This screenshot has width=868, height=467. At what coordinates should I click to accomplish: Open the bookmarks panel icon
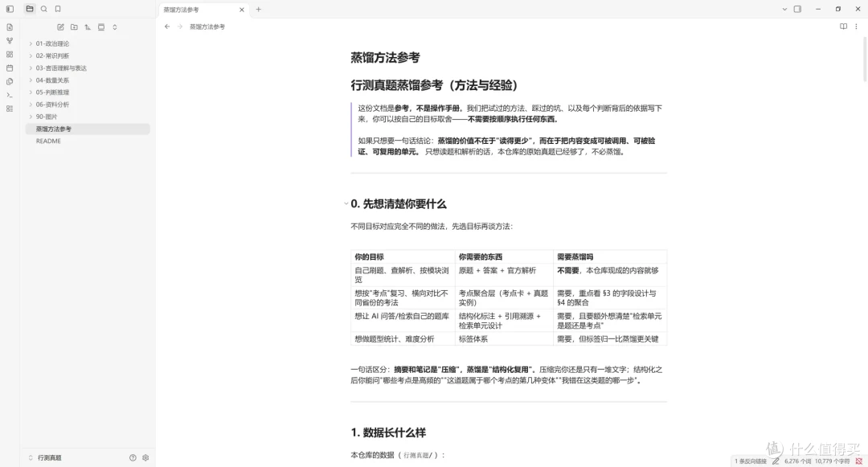click(x=58, y=9)
